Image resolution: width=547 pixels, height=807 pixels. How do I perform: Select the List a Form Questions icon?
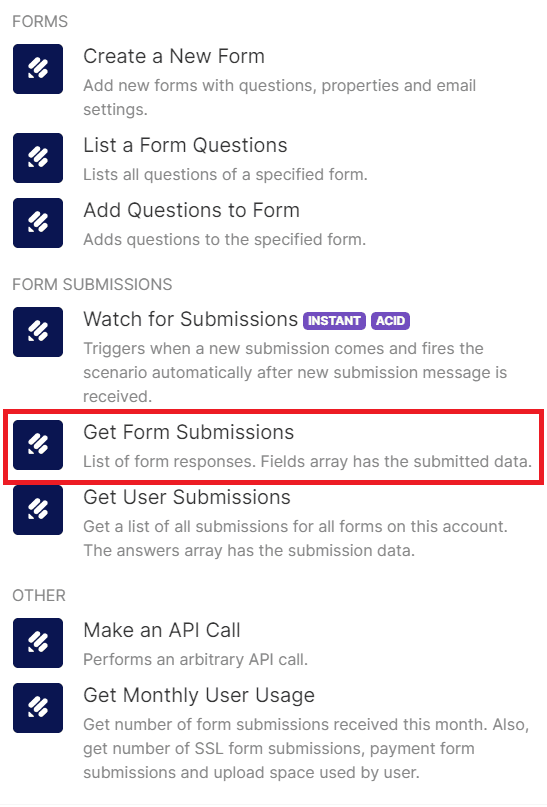click(x=38, y=158)
